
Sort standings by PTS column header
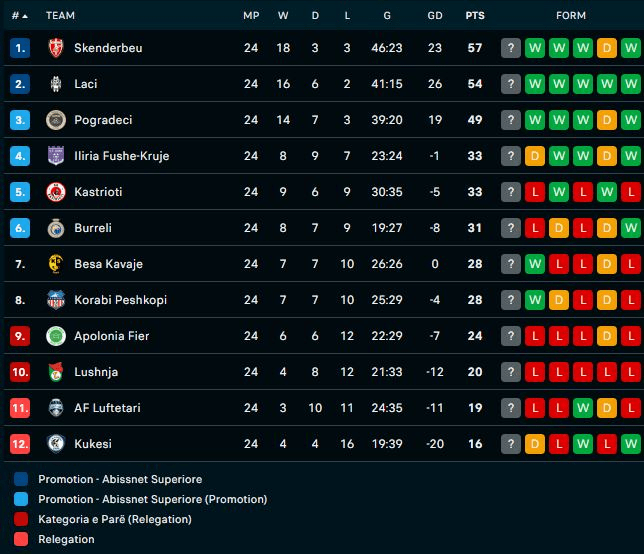pyautogui.click(x=475, y=16)
